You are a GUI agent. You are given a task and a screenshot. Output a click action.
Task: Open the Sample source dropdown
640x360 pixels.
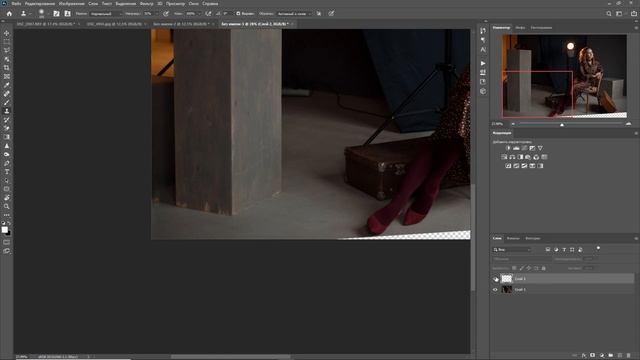(x=294, y=13)
